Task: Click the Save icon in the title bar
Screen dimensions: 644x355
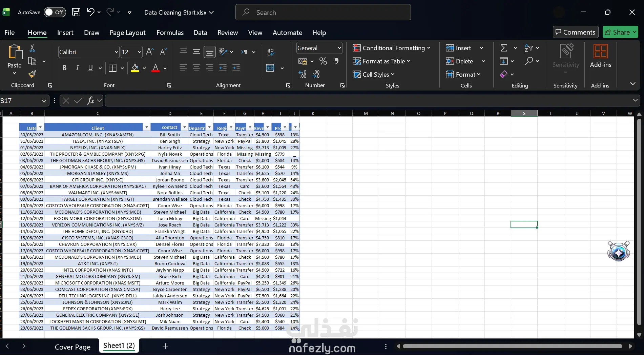Action: click(76, 12)
